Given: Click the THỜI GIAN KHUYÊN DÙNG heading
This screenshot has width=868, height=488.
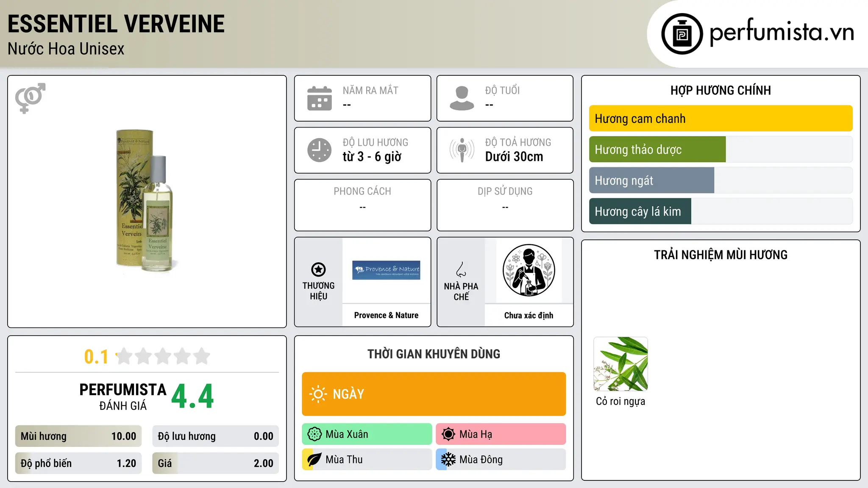Looking at the screenshot, I should [x=434, y=354].
